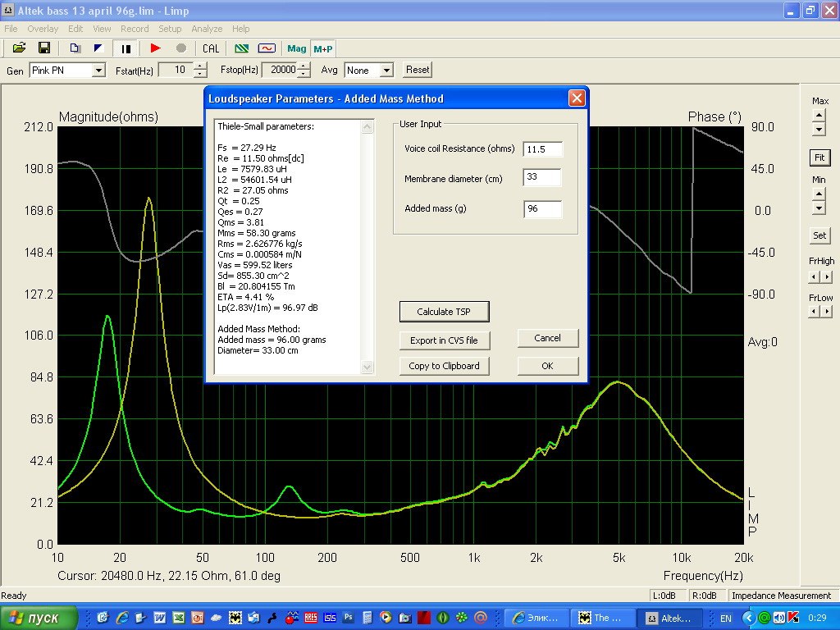Open the Analyze menu
Image resolution: width=840 pixels, height=630 pixels.
tap(207, 29)
